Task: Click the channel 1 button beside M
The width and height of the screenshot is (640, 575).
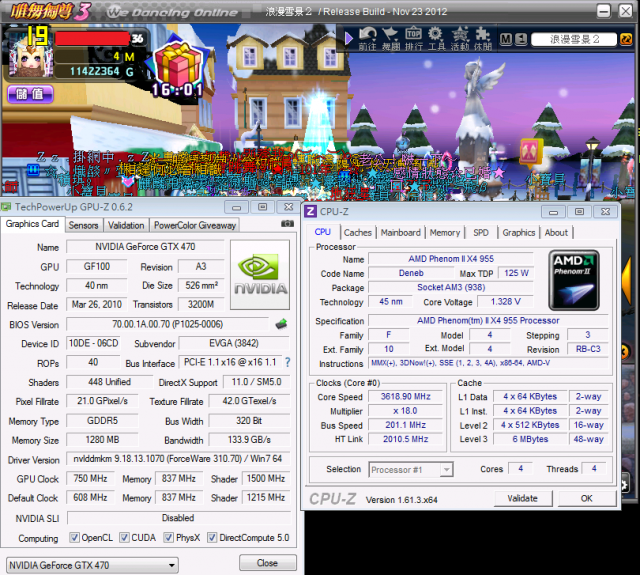Action: pos(521,39)
